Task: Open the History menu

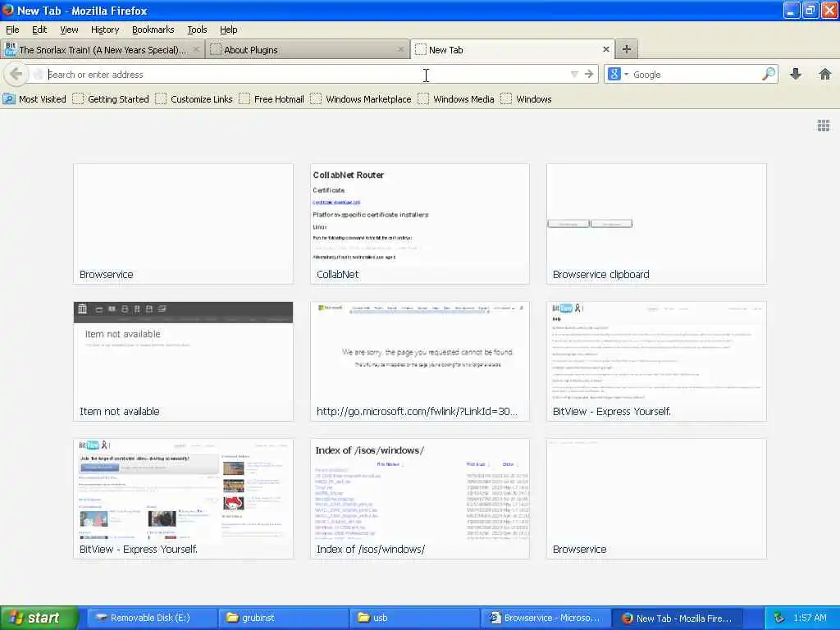Action: tap(105, 30)
